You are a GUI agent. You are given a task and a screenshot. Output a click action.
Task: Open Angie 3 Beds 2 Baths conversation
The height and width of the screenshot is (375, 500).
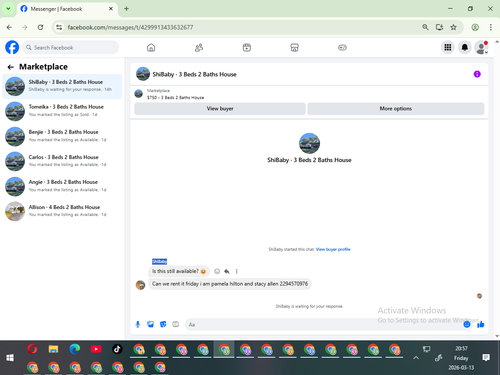(62, 186)
